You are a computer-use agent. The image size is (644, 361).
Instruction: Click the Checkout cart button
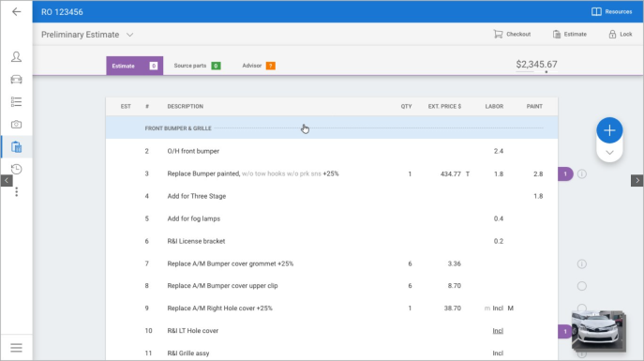(x=512, y=34)
